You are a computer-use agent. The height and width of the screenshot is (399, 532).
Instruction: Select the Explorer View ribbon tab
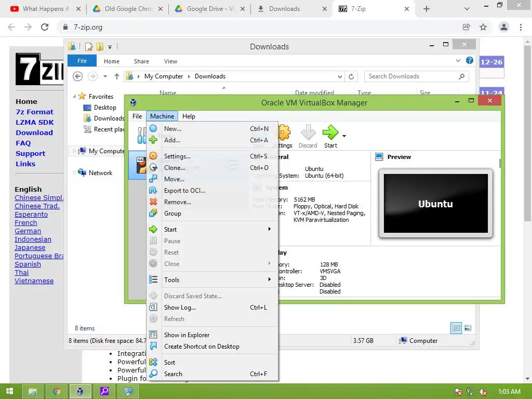170,61
